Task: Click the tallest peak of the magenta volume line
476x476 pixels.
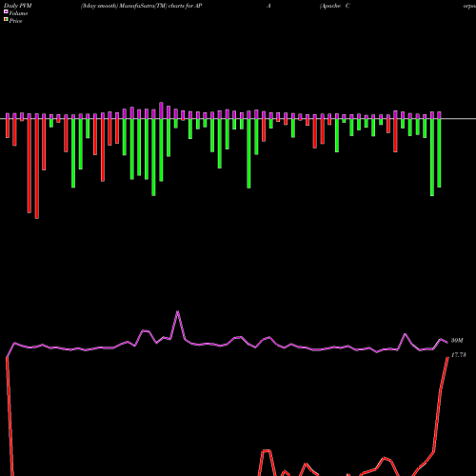Action: (177, 312)
